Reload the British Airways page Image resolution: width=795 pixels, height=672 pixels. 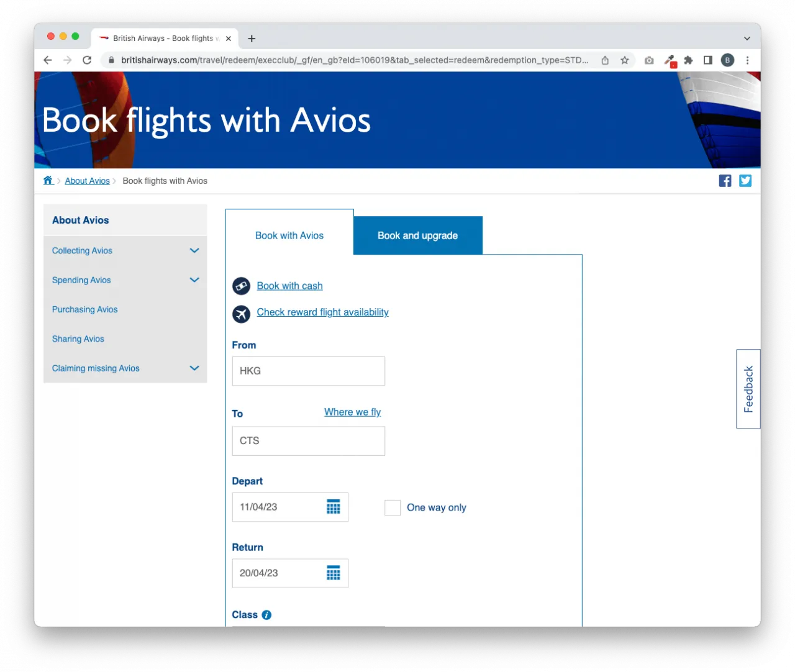(87, 60)
